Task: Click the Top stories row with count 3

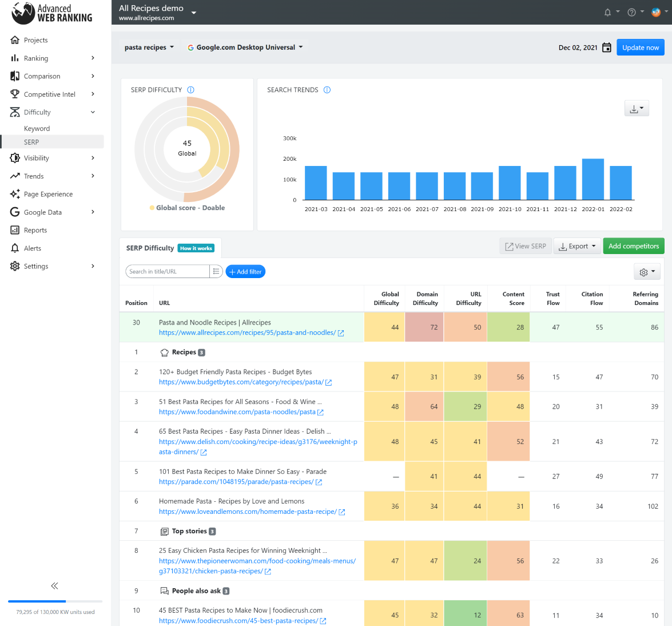Action: 392,531
